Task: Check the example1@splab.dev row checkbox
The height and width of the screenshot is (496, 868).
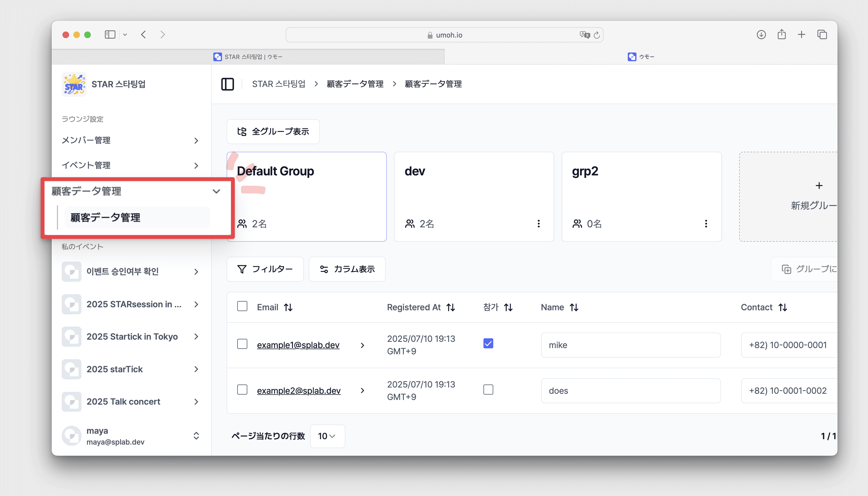Action: (x=242, y=344)
